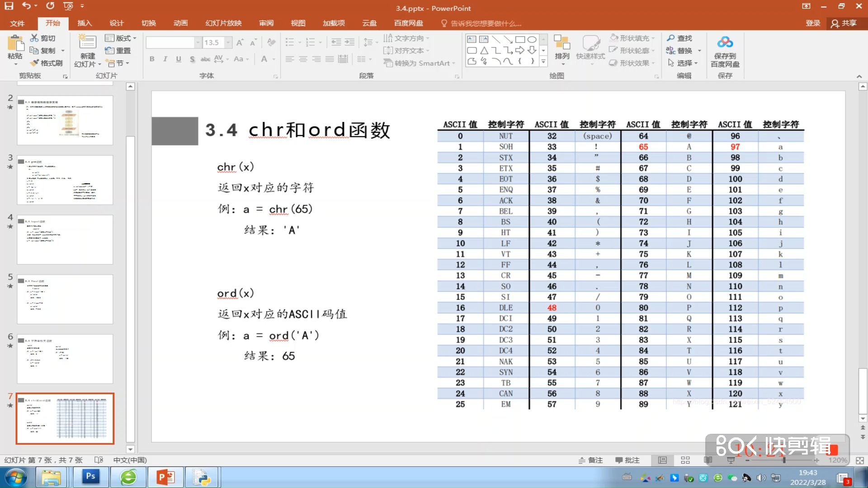Click the Find (查找) icon
The width and height of the screenshot is (868, 488).
[679, 38]
